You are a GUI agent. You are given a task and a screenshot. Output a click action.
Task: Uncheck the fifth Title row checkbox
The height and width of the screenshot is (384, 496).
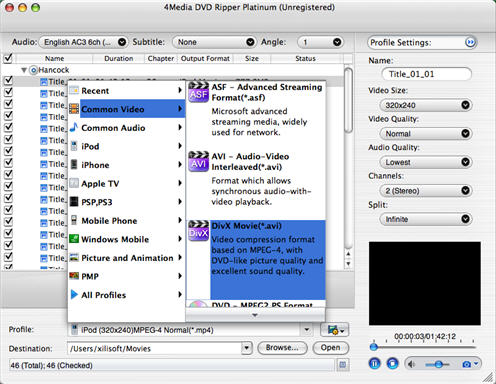(x=8, y=127)
